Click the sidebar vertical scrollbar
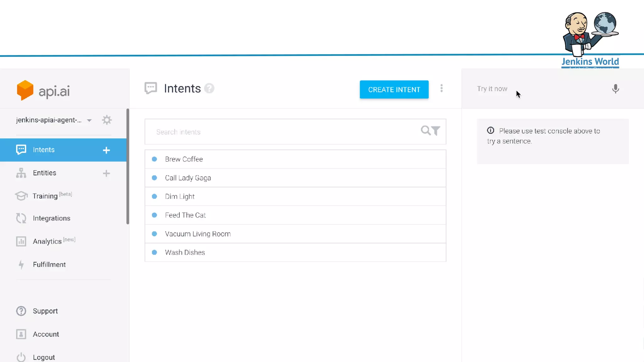Image resolution: width=644 pixels, height=362 pixels. tap(128, 167)
